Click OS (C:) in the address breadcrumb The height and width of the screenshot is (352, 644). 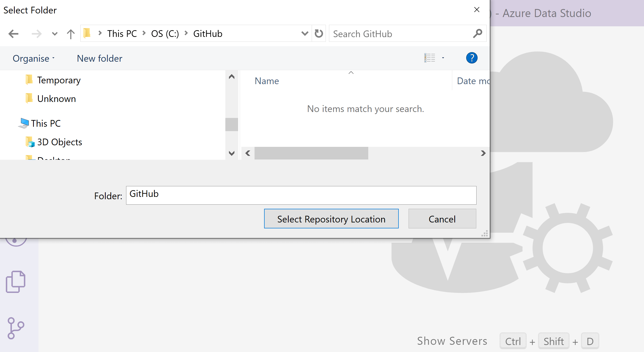click(x=165, y=34)
